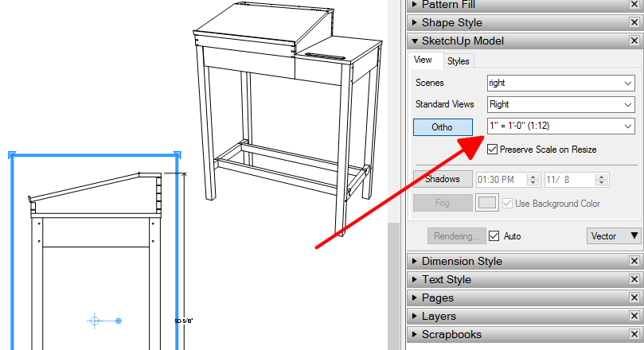Expand the Pattern Fill panel

pos(415,5)
